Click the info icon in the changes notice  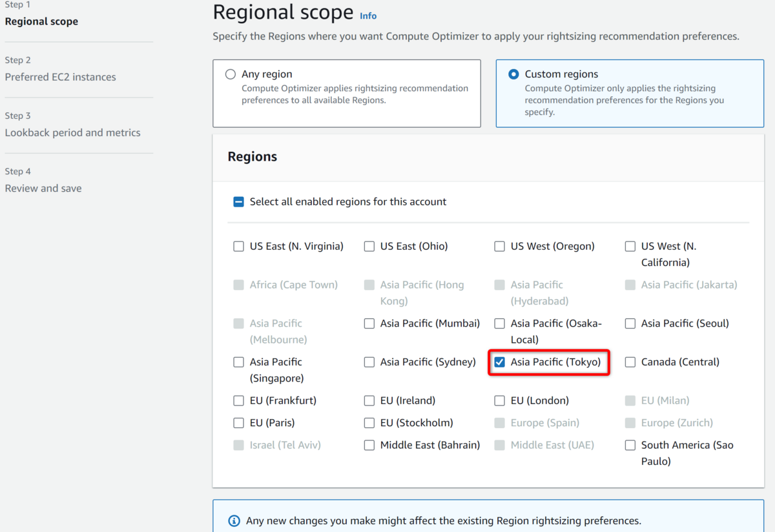(x=234, y=521)
